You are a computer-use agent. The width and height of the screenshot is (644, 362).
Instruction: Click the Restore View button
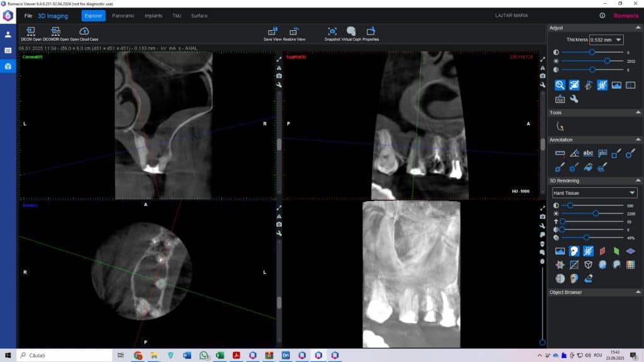coord(294,33)
